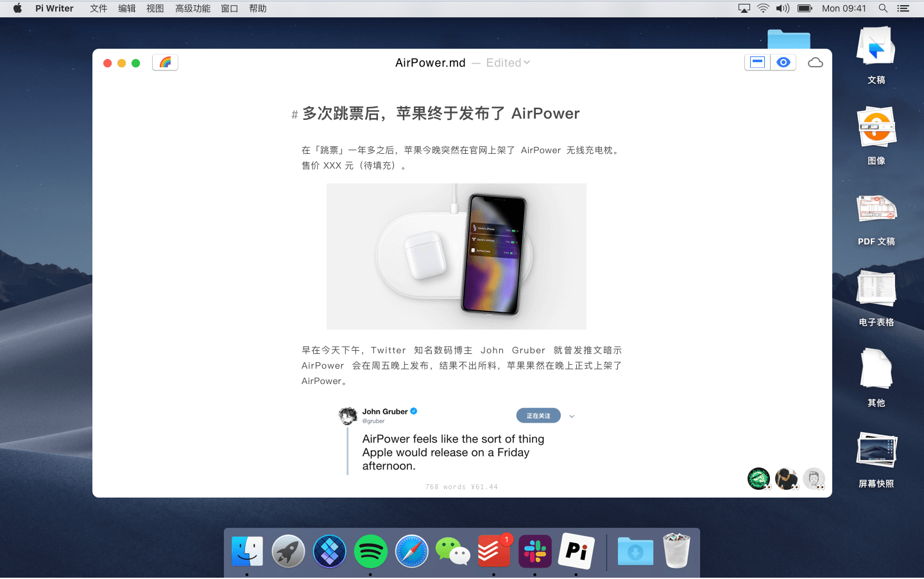
Task: Open Spotlight search magnifier
Action: tap(883, 8)
